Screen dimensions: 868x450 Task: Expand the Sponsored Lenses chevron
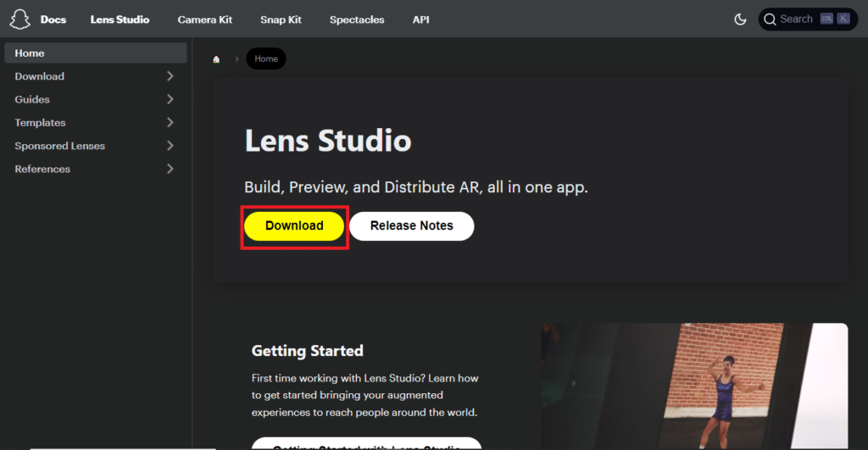[170, 146]
